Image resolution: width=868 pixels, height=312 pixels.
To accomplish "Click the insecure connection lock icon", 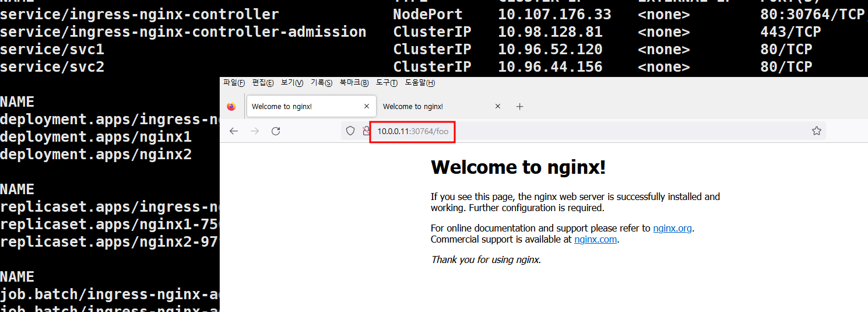I will pyautogui.click(x=366, y=131).
